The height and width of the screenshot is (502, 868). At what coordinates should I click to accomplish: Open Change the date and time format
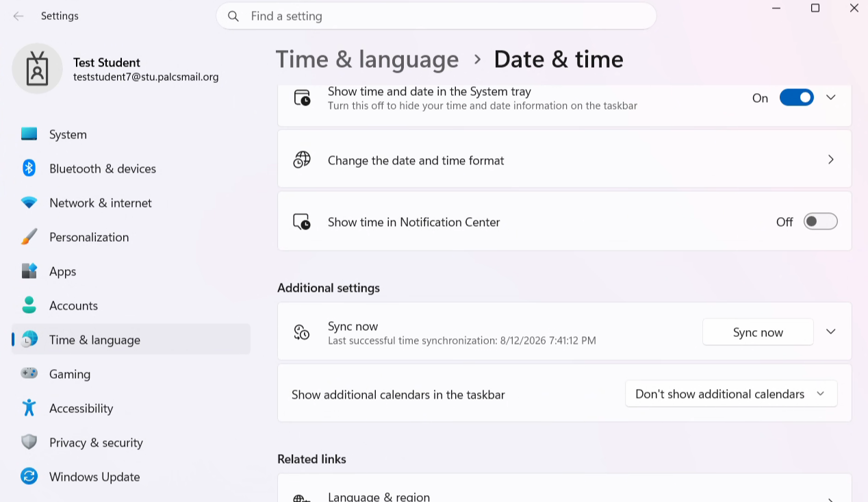click(565, 160)
